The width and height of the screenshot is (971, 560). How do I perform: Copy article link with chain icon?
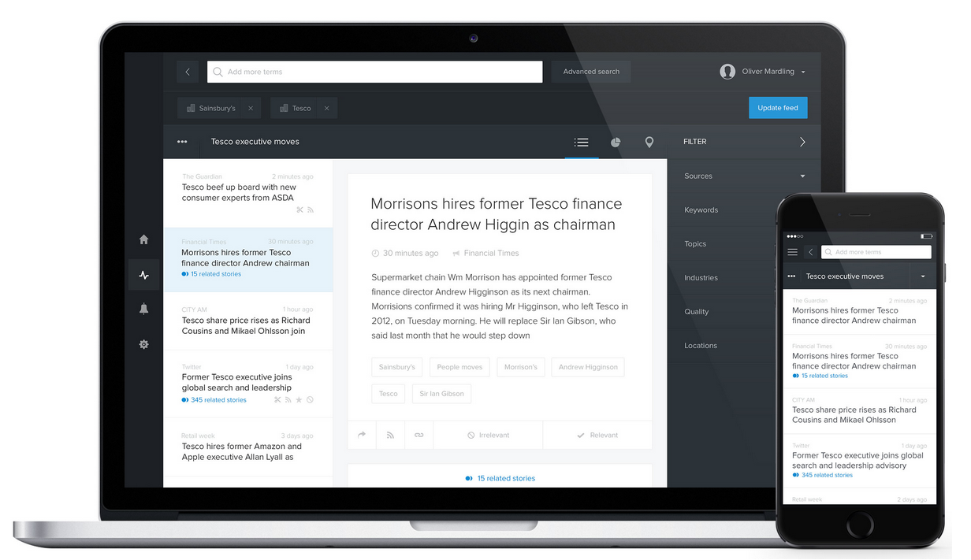419,435
